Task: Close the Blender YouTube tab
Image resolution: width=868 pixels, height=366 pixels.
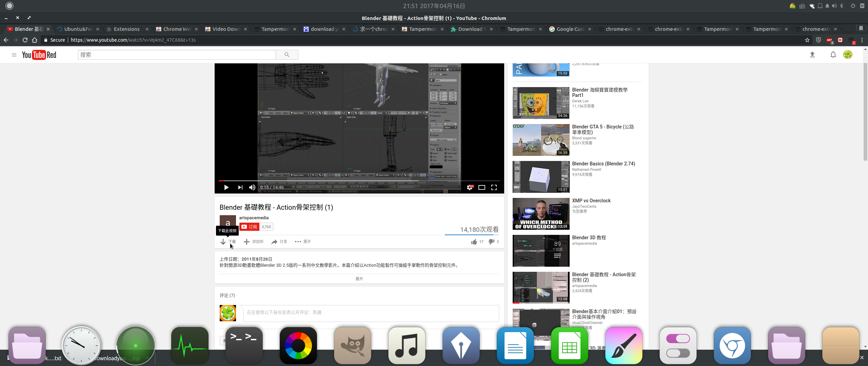Action: point(48,29)
